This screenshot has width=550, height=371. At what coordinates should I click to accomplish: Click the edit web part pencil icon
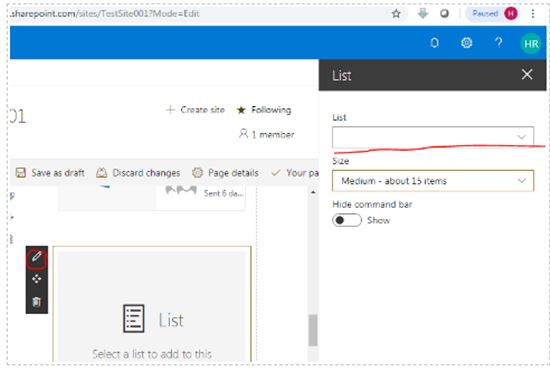[36, 257]
